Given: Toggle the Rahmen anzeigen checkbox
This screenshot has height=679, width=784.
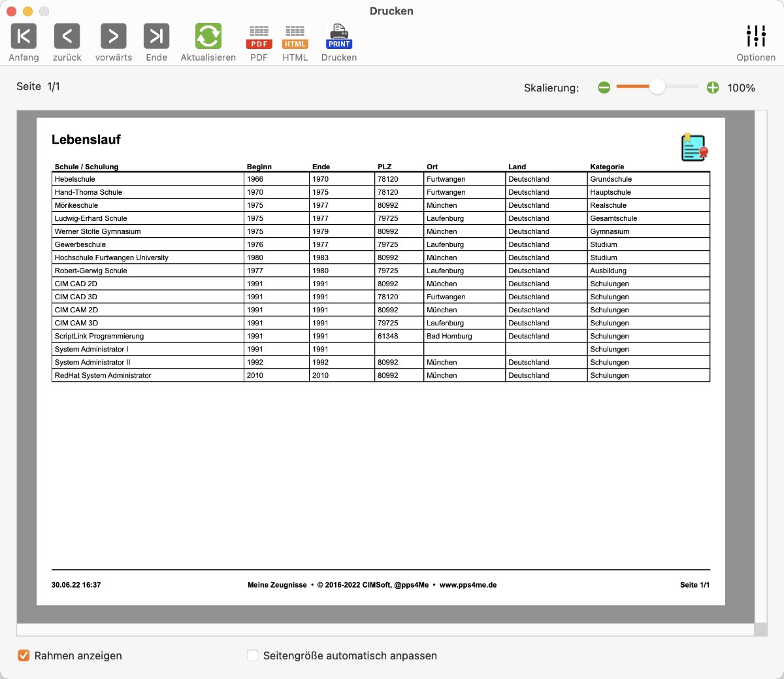Looking at the screenshot, I should (24, 655).
